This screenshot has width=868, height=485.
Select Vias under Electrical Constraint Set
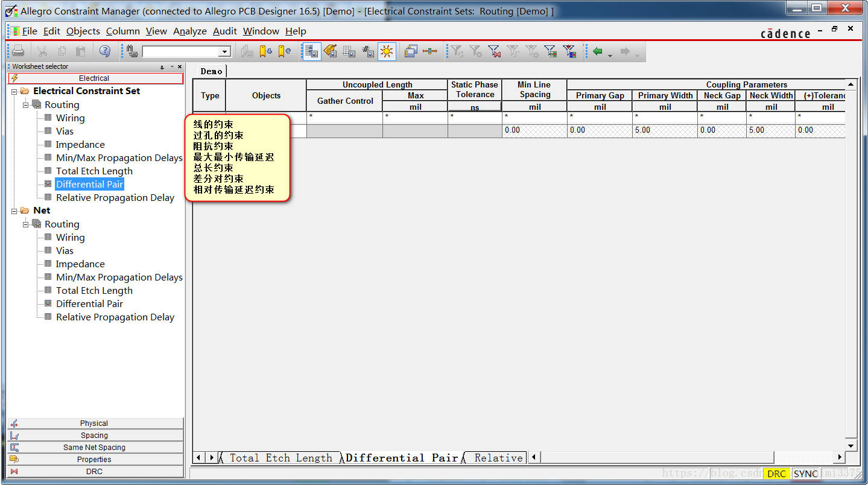(x=65, y=132)
